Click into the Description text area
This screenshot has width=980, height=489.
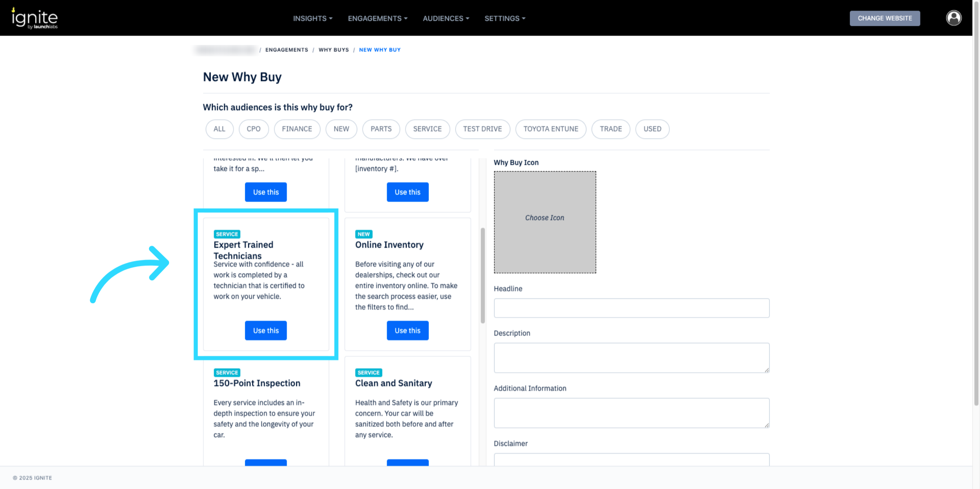(631, 357)
